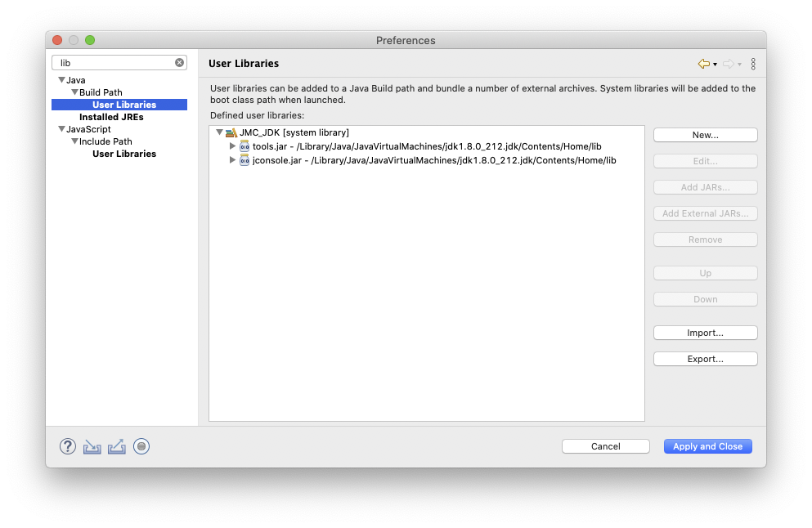Select the Build Path label

[101, 92]
